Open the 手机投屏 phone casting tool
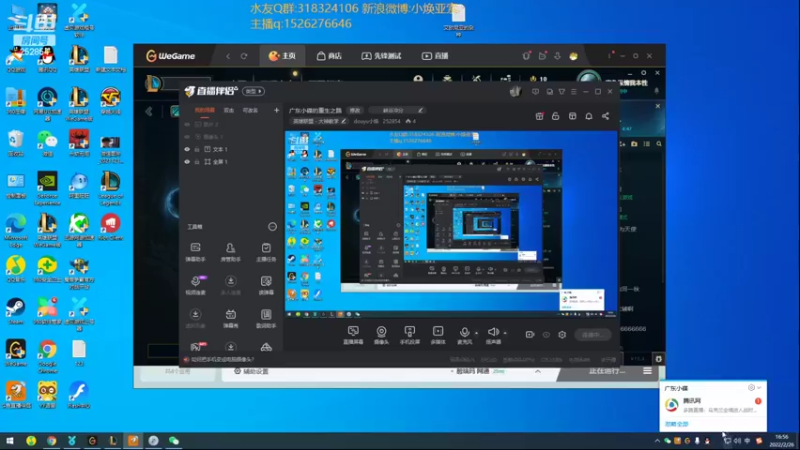Viewport: 800px width, 450px height. tap(409, 335)
